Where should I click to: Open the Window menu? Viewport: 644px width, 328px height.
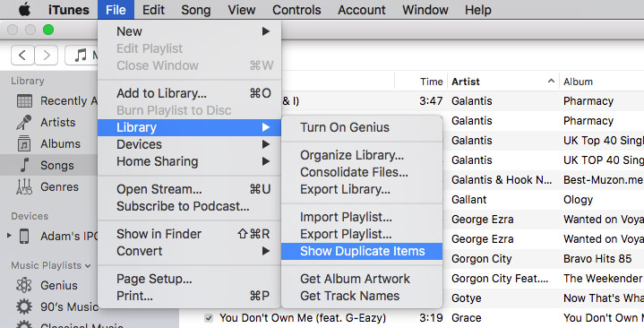[x=425, y=10]
